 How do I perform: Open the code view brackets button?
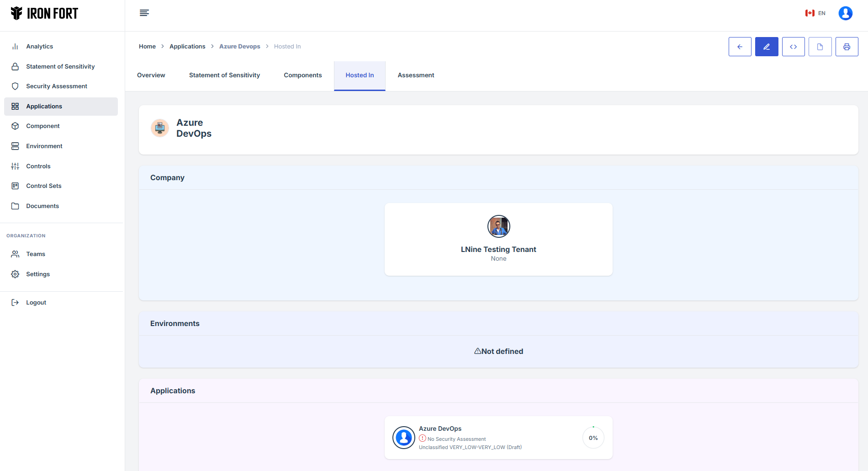[793, 47]
